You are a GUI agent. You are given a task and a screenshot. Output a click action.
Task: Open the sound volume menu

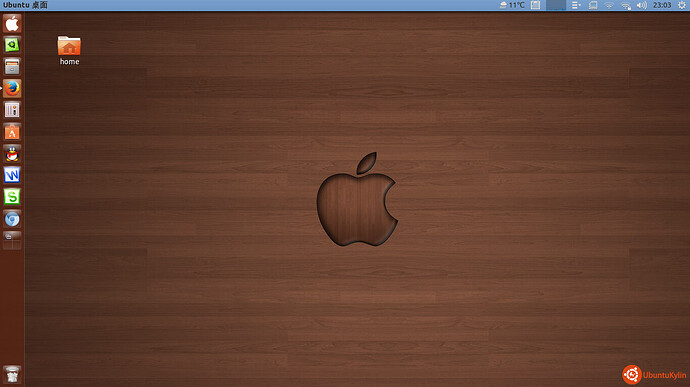(x=642, y=5)
